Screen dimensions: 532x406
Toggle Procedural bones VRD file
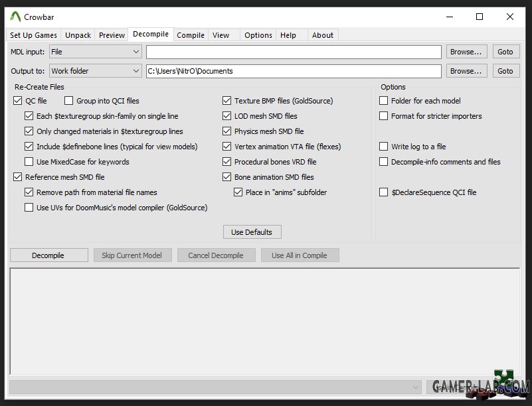(226, 162)
